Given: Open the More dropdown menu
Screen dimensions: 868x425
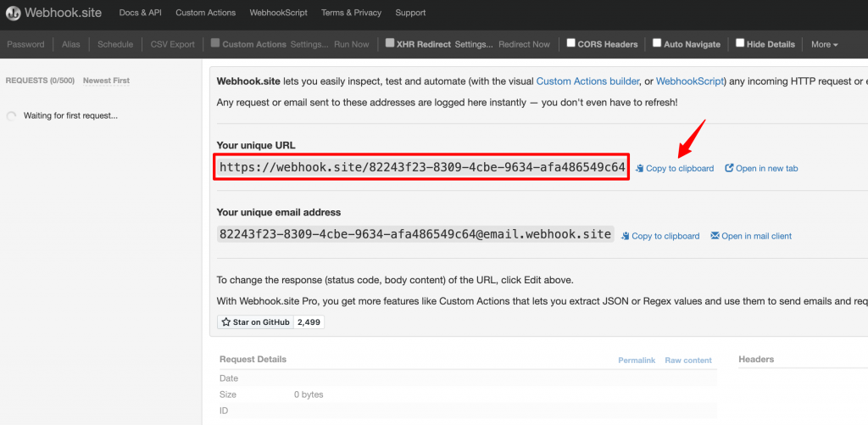Looking at the screenshot, I should click(x=824, y=44).
